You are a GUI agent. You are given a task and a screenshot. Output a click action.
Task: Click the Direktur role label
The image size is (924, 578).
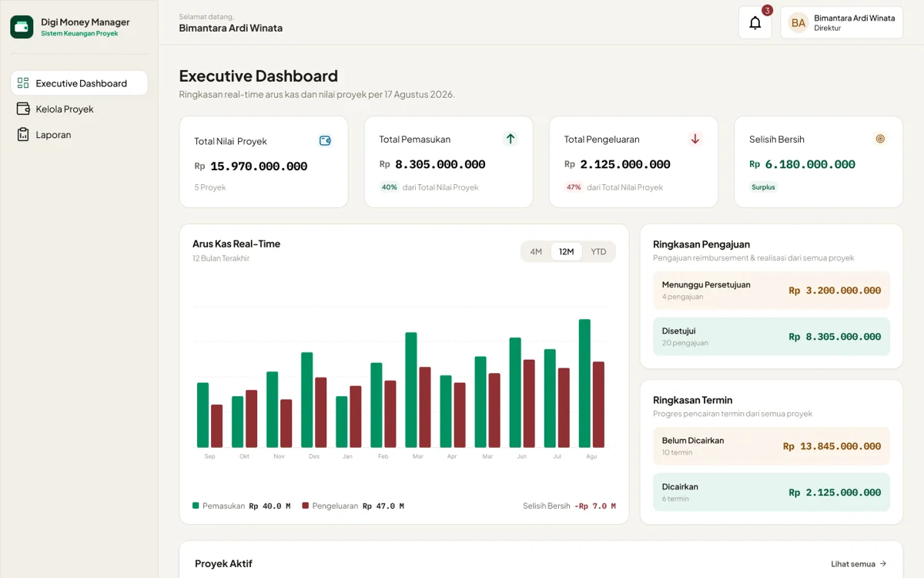[828, 29]
